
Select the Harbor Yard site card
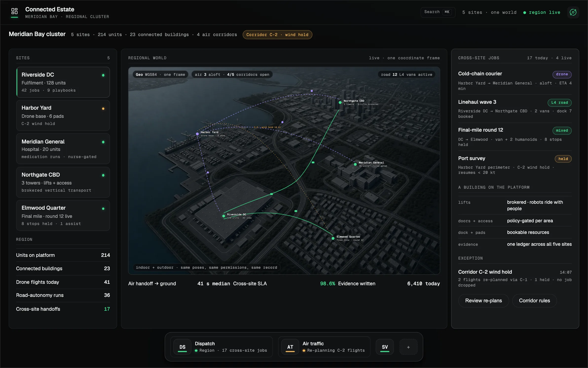point(63,115)
